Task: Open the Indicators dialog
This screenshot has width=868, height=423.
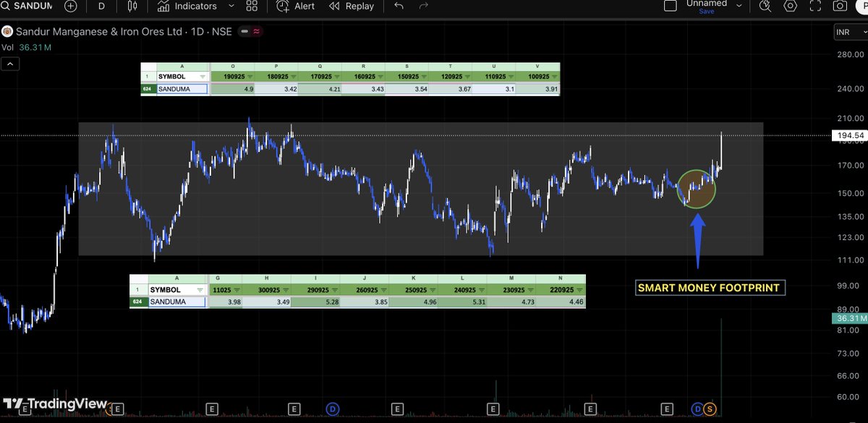Action: click(x=187, y=6)
